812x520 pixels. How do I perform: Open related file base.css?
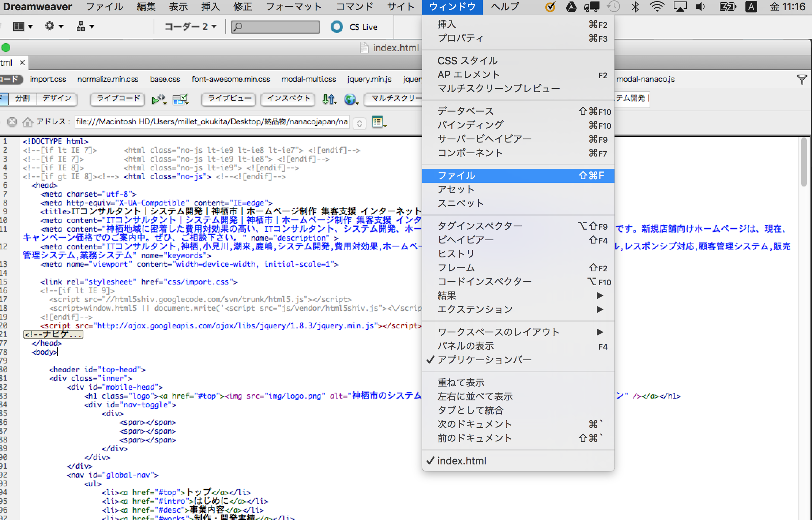(165, 79)
